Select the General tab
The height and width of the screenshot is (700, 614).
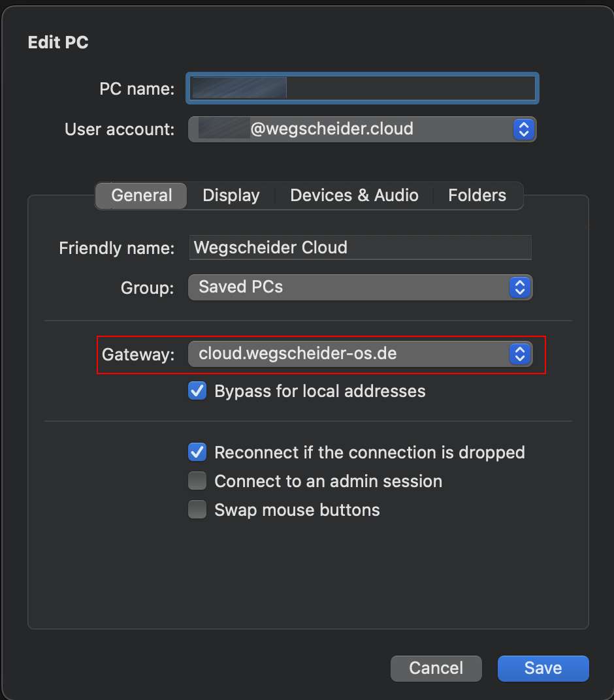coord(142,195)
